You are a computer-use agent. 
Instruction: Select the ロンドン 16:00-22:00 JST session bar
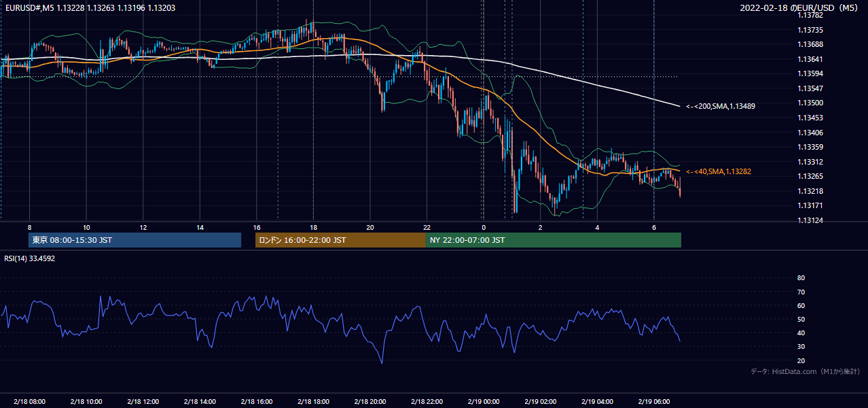340,240
